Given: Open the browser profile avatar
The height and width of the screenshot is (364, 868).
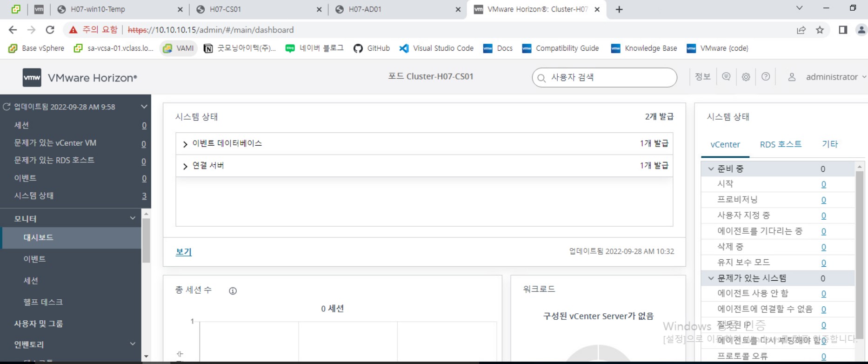Looking at the screenshot, I should (861, 30).
